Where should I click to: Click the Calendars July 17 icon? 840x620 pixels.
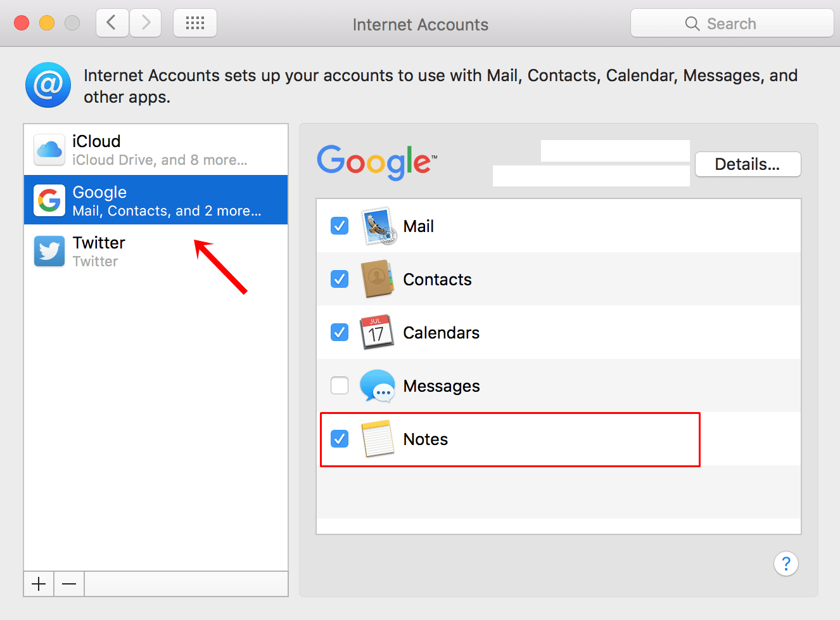pos(378,332)
